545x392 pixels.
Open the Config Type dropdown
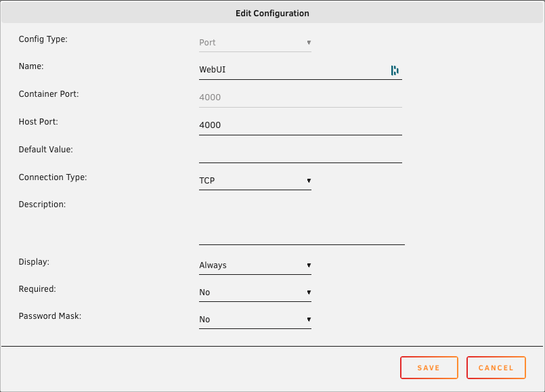click(255, 43)
